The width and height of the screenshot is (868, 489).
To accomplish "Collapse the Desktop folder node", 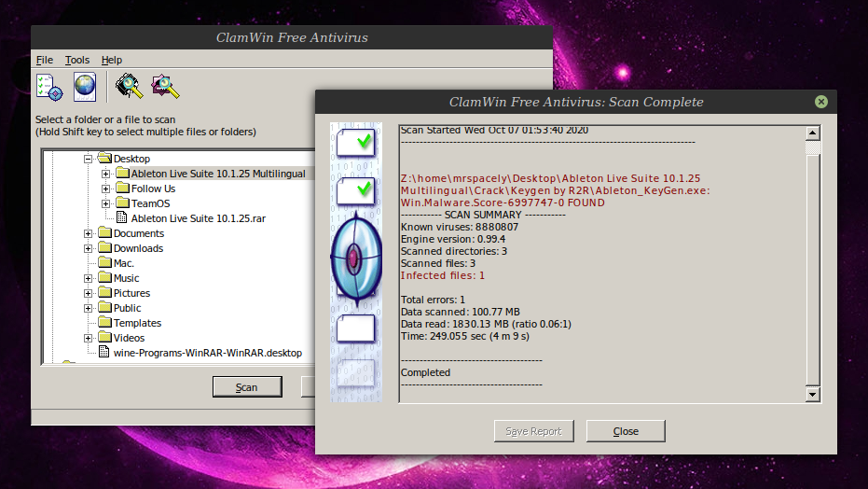I will tap(88, 159).
